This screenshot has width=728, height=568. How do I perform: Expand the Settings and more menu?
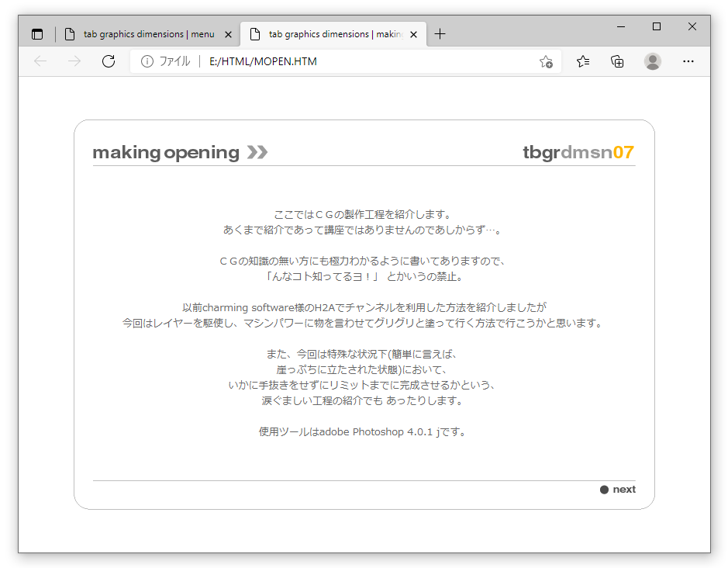pos(688,61)
